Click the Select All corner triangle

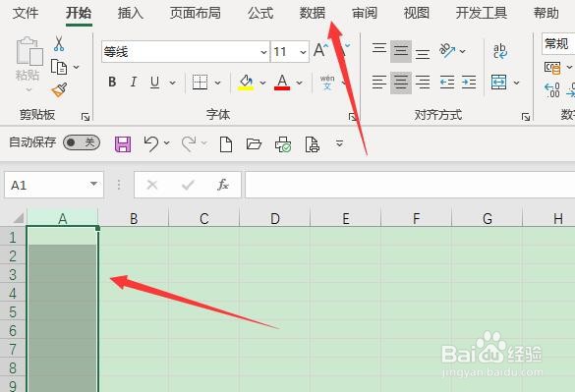tap(18, 218)
